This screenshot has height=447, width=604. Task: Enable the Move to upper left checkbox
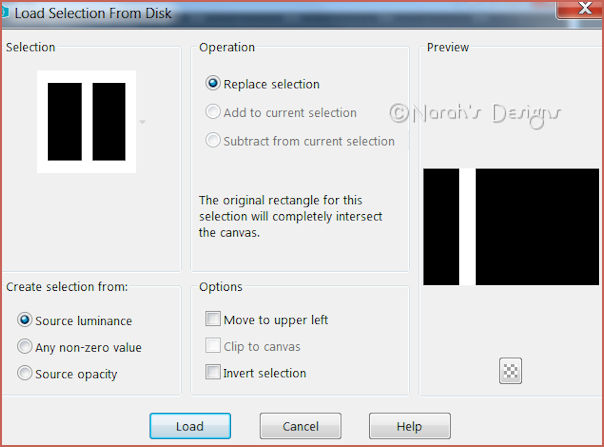click(x=212, y=320)
